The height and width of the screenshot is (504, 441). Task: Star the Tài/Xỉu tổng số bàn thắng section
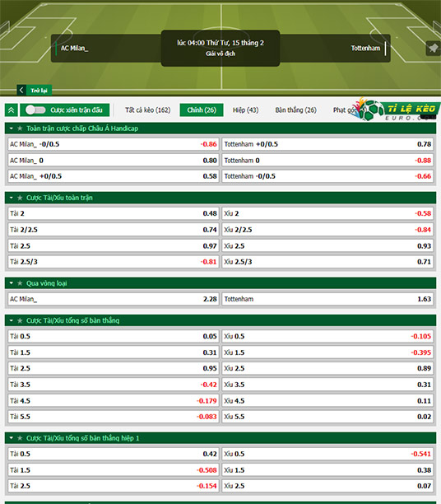click(20, 320)
